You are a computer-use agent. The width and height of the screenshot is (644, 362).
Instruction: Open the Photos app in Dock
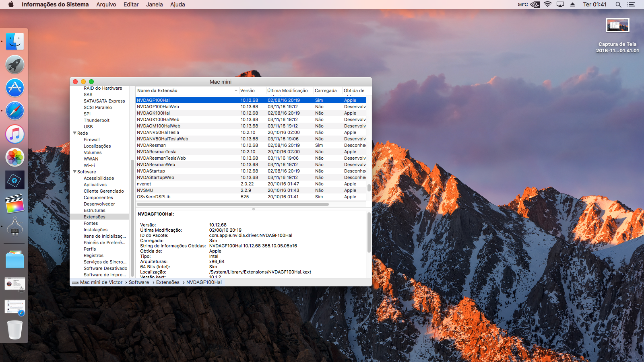[x=15, y=157]
